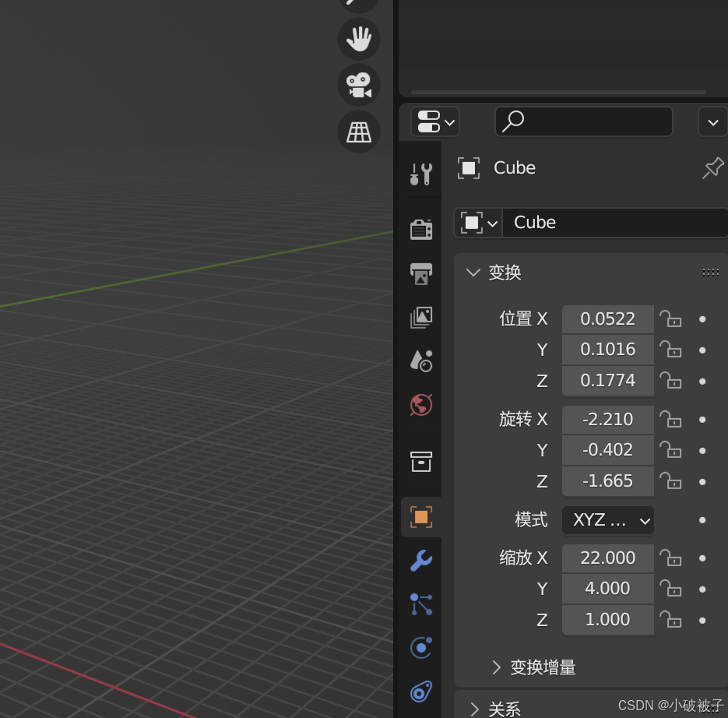
Task: Open the properties options dropdown arrow
Action: 712,122
